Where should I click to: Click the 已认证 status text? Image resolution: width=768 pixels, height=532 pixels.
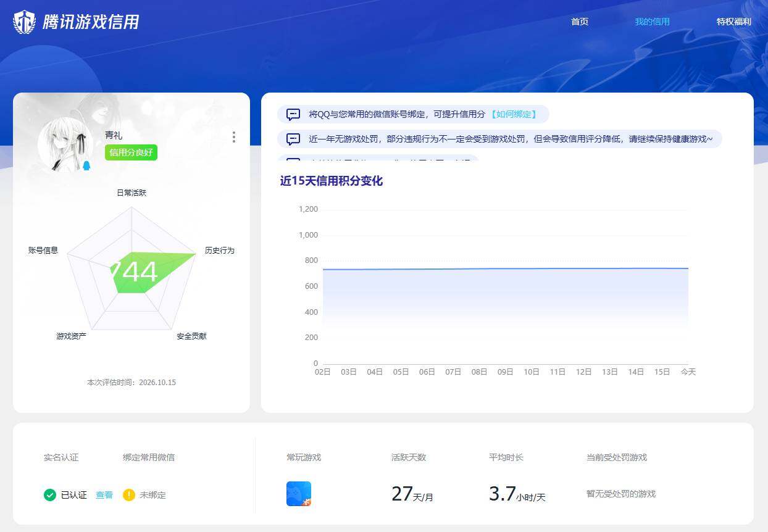click(x=74, y=495)
